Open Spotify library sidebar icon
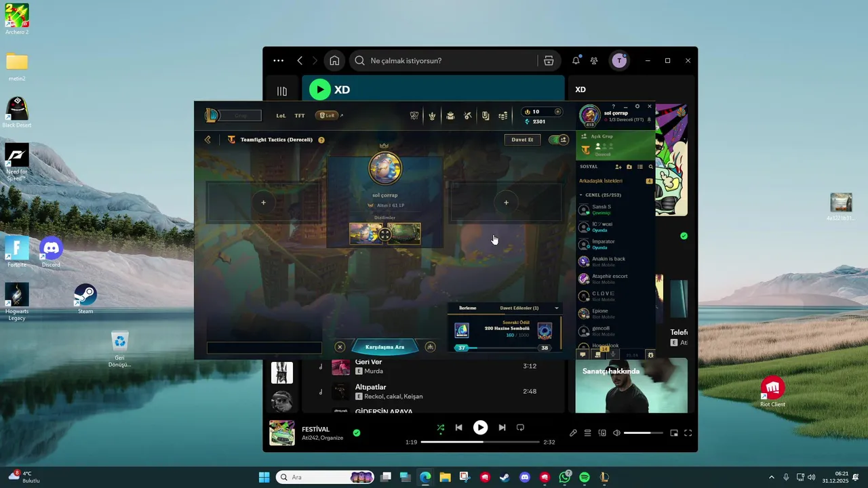868x488 pixels. click(x=282, y=91)
